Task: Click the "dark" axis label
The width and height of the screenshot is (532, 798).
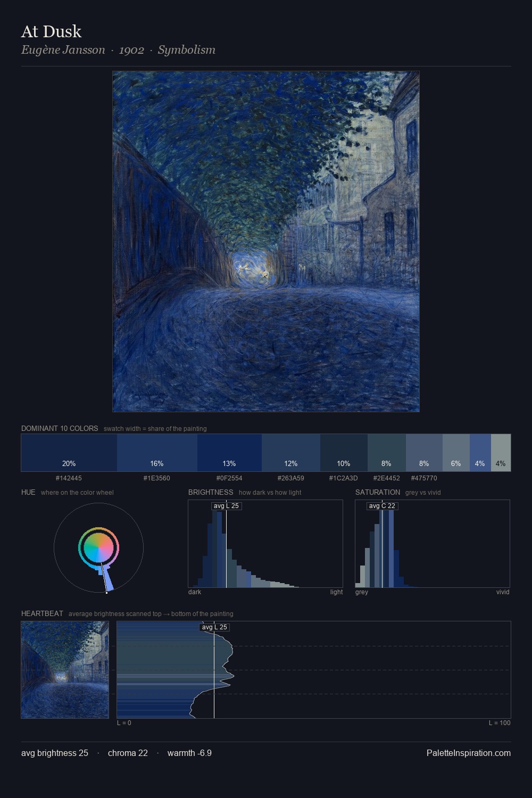Action: click(x=195, y=592)
